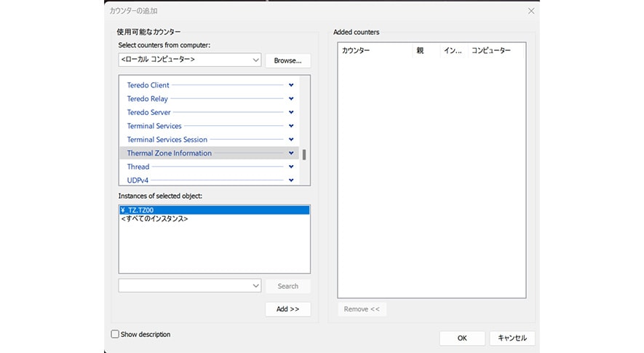The width and height of the screenshot is (644, 353).
Task: Click the Browse... button
Action: pyautogui.click(x=287, y=60)
